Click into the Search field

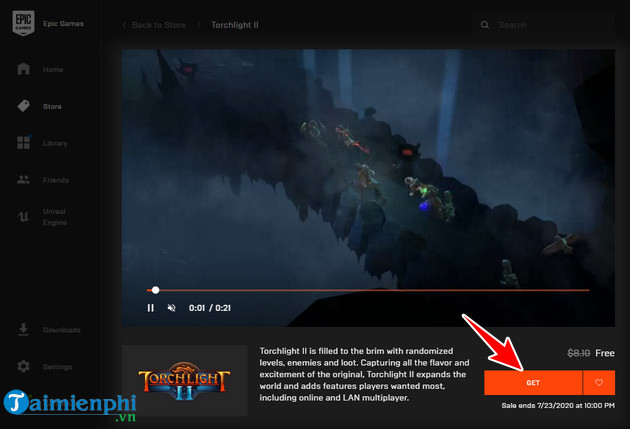(x=543, y=25)
